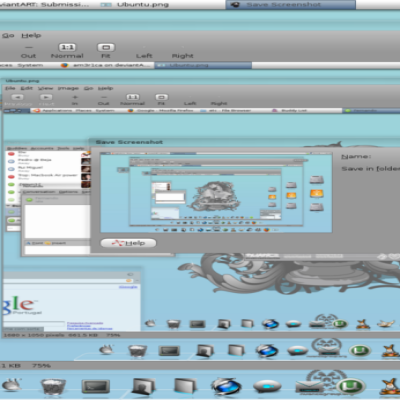This screenshot has width=400, height=400.
Task: Open the File Browser entry in inner taskbar
Action: pos(225,110)
